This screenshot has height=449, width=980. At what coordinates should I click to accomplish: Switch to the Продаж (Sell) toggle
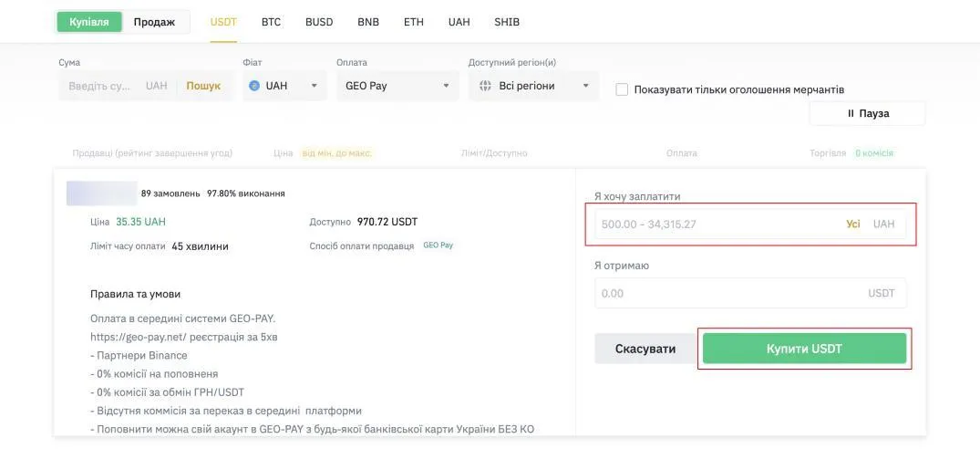tap(154, 22)
